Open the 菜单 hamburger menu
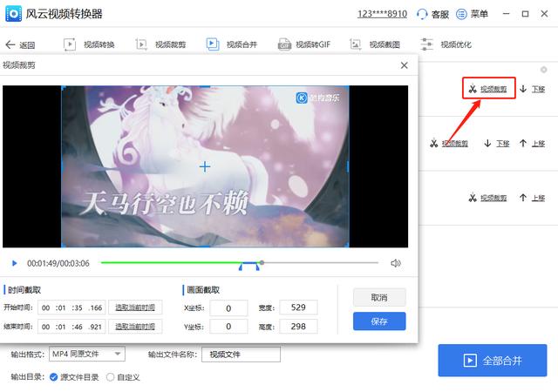558x392 pixels. coord(462,14)
